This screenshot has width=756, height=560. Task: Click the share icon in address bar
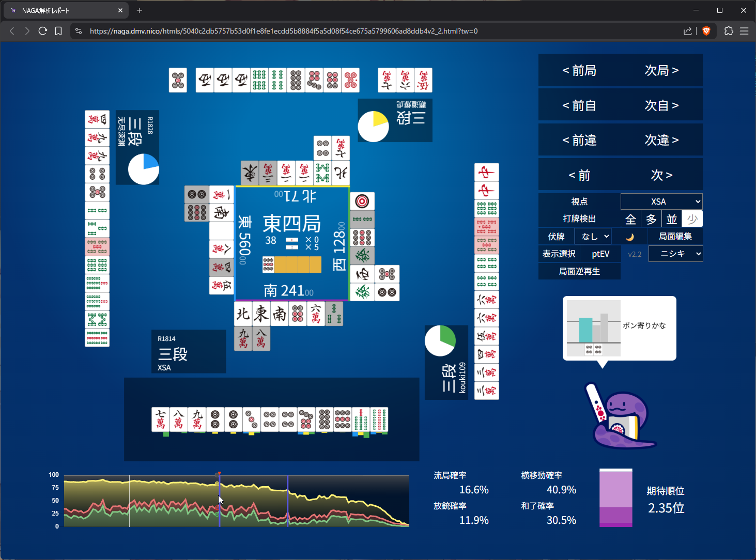point(687,31)
